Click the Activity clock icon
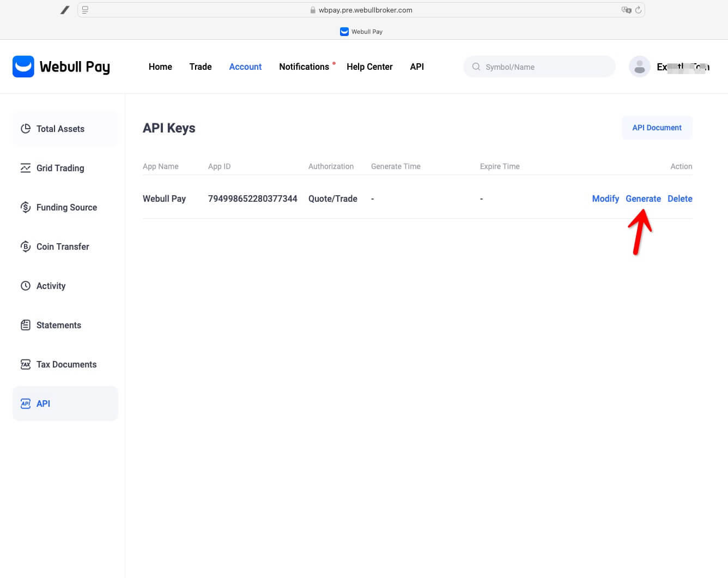This screenshot has width=728, height=578. pyautogui.click(x=26, y=286)
